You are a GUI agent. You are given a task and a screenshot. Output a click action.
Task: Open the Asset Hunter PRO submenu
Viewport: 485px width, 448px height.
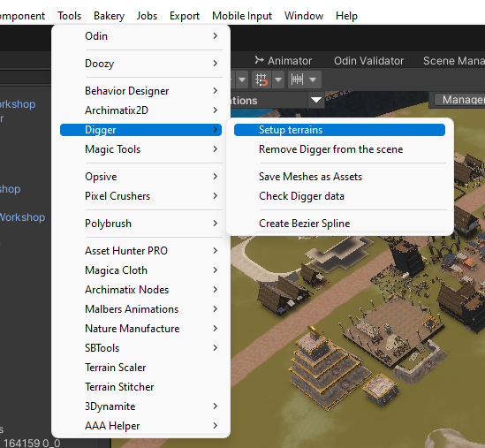click(140, 251)
